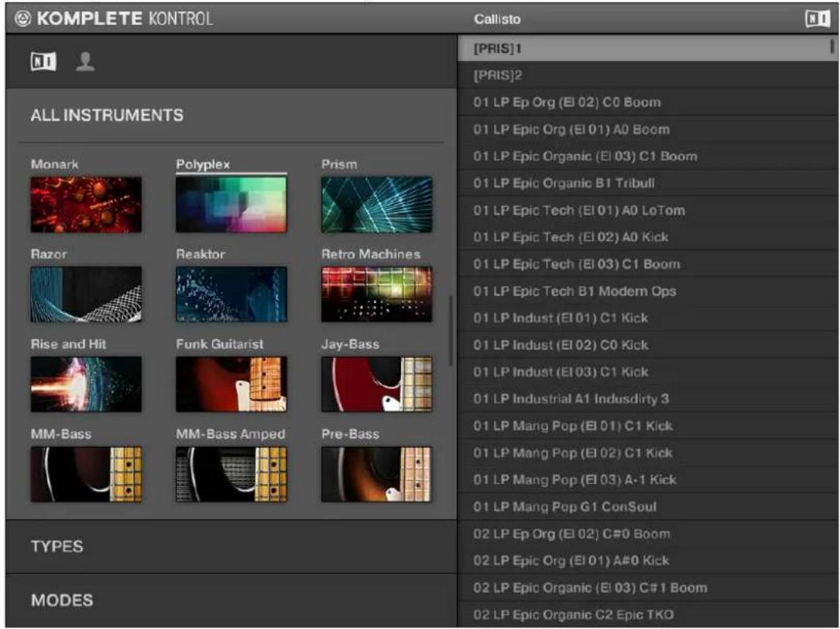
Task: Choose 01 LP Ep Org (El 02) C0 Boom
Action: tap(648, 102)
